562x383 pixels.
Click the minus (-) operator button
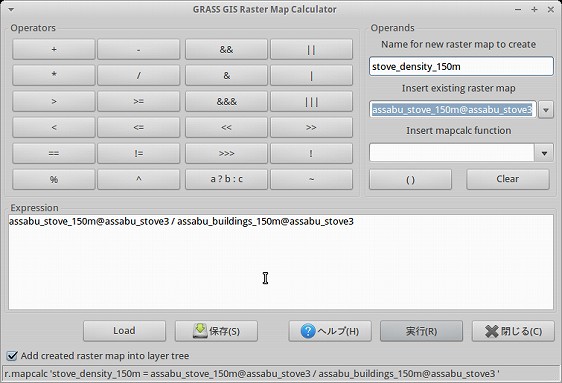139,49
